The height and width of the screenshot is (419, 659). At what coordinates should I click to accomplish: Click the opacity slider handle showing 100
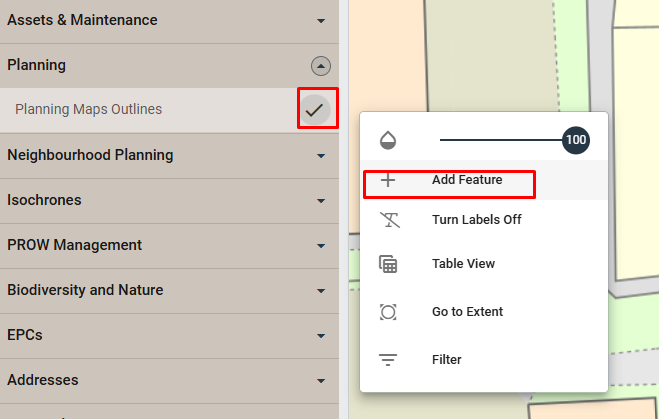(x=575, y=141)
